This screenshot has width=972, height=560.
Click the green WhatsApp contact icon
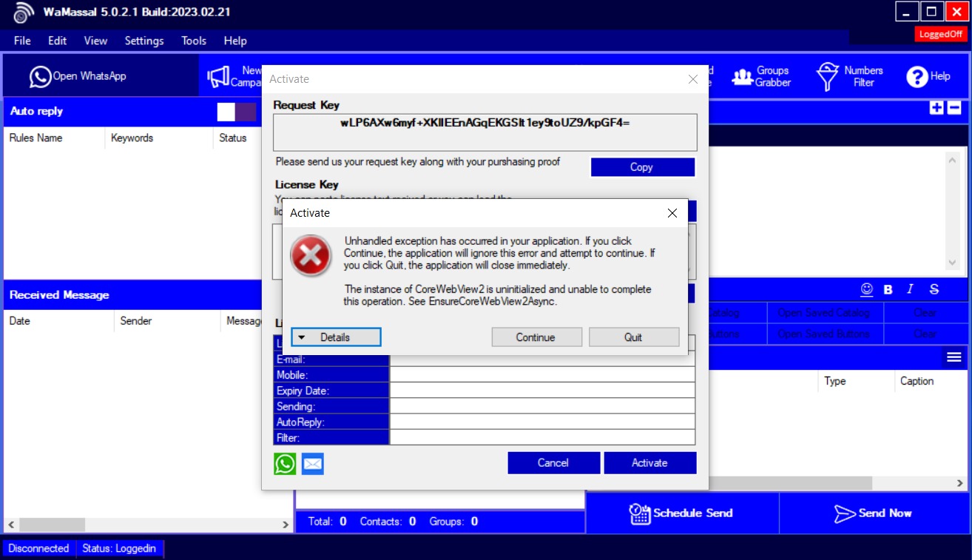pos(285,464)
